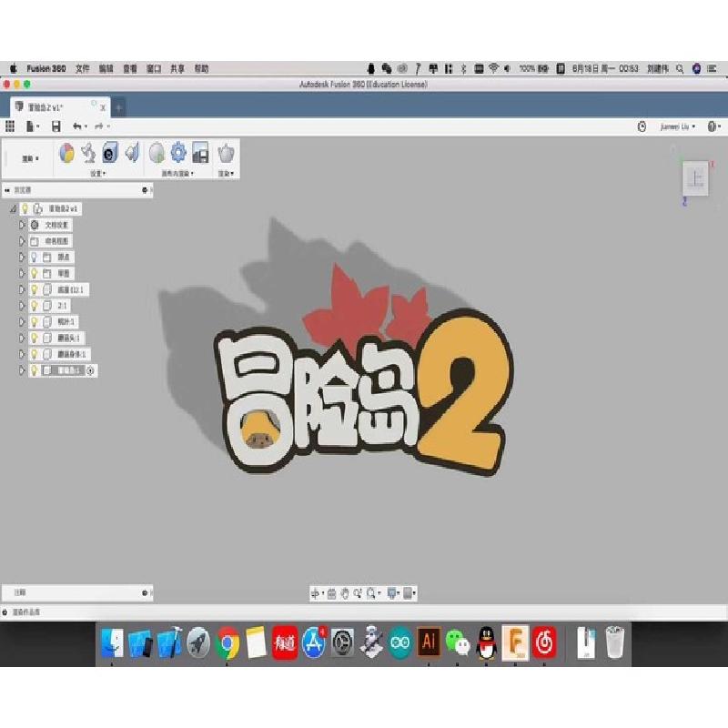This screenshot has width=728, height=728.
Task: Show the 原点 origin folder via bulb
Action: (x=34, y=258)
